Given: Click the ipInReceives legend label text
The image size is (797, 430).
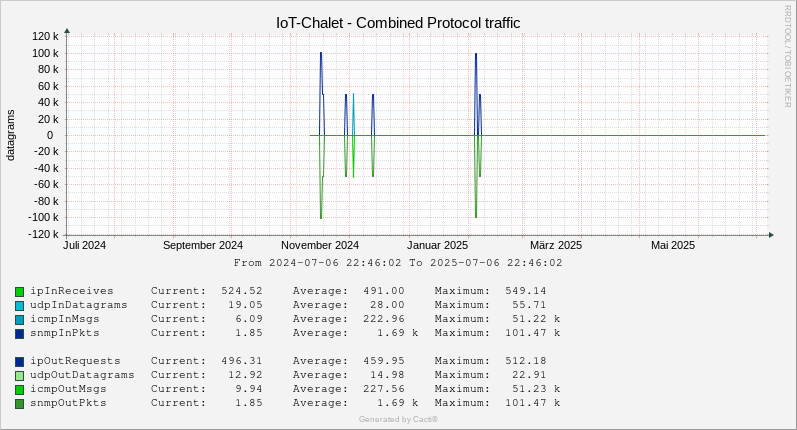Looking at the screenshot, I should coord(72,291).
